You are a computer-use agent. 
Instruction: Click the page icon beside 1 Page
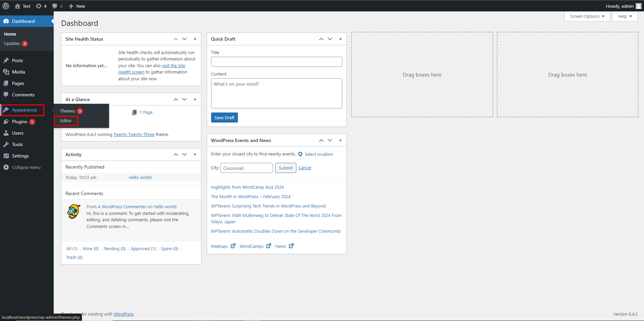click(135, 112)
